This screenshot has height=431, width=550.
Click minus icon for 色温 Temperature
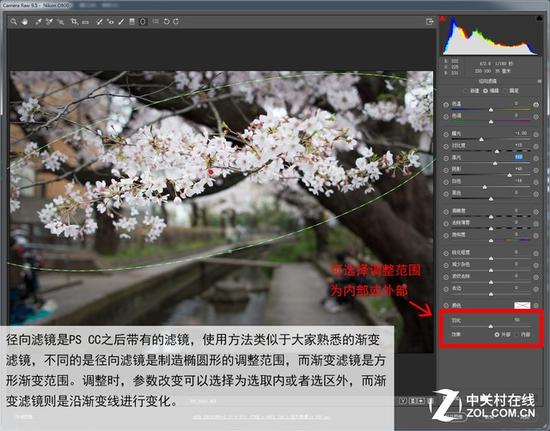[x=446, y=105]
